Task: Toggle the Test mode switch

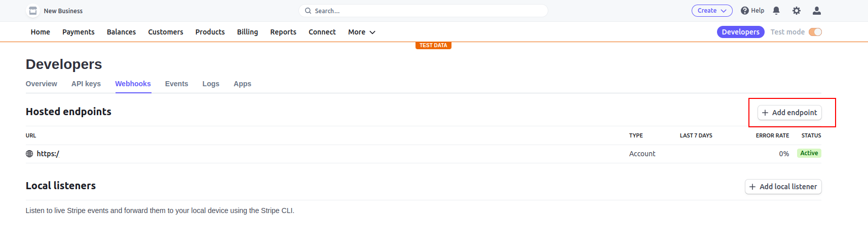Action: (x=815, y=32)
